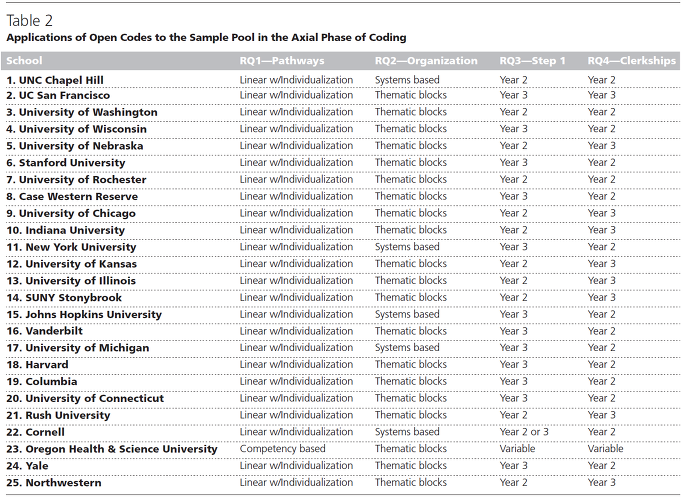Select Case Western Reserve school name
This screenshot has width=683, height=500.
[x=72, y=196]
